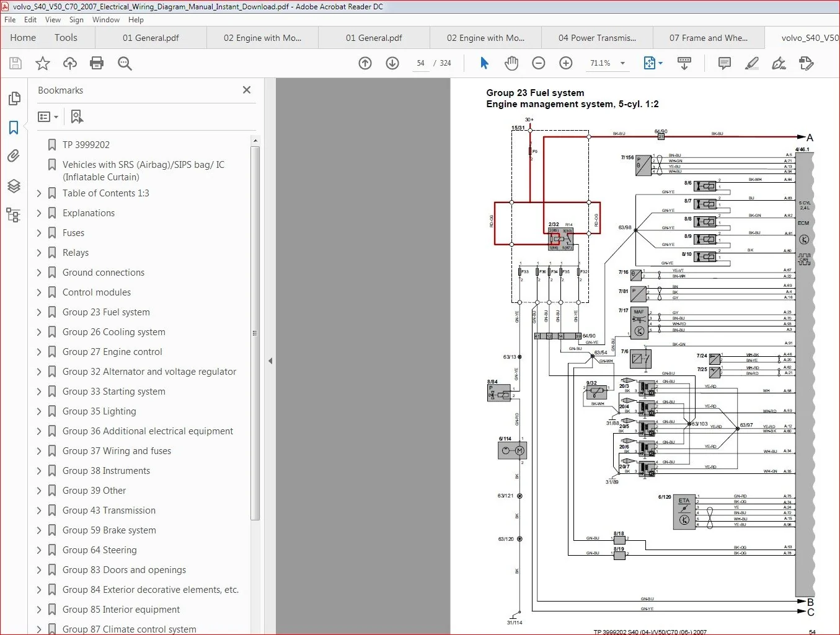Switch to the Home tab

click(23, 38)
